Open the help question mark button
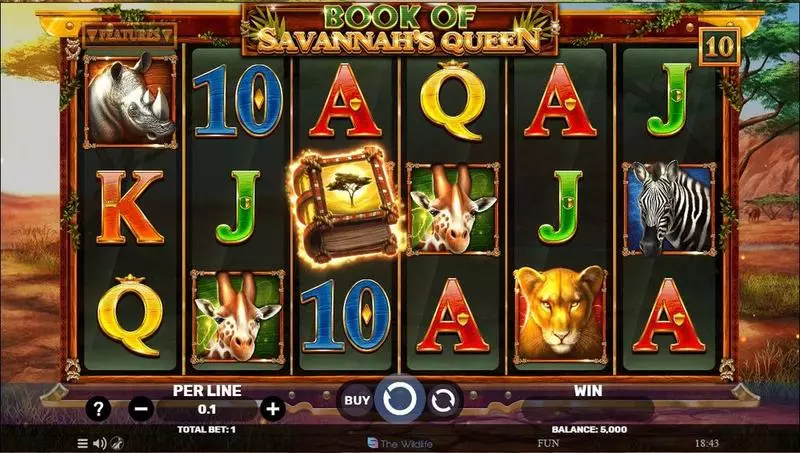Viewport: 800px width, 453px height. coord(98,409)
